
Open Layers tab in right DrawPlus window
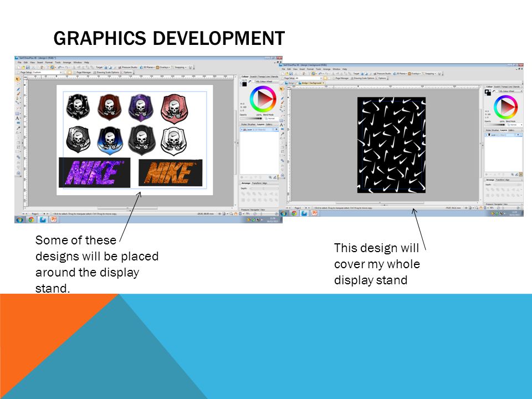pyautogui.click(x=504, y=130)
